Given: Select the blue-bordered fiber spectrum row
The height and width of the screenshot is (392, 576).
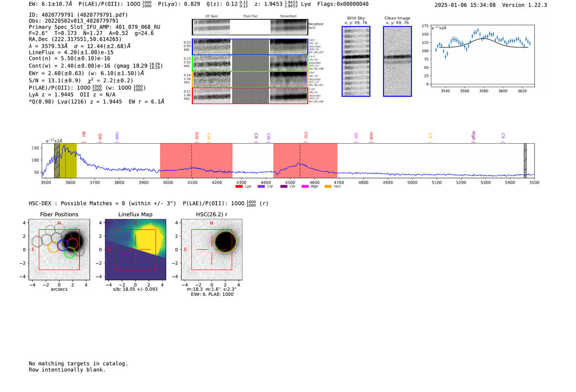Looking at the screenshot, I should 250,47.
